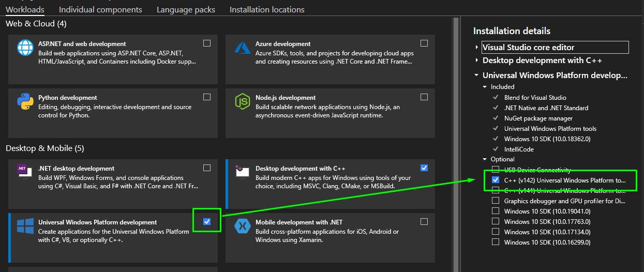This screenshot has width=644, height=272.
Task: Enable the Python development workload checkbox
Action: [x=207, y=97]
